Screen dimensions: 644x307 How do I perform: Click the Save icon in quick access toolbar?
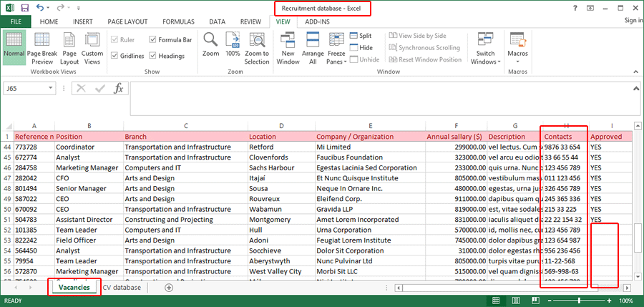[x=24, y=8]
